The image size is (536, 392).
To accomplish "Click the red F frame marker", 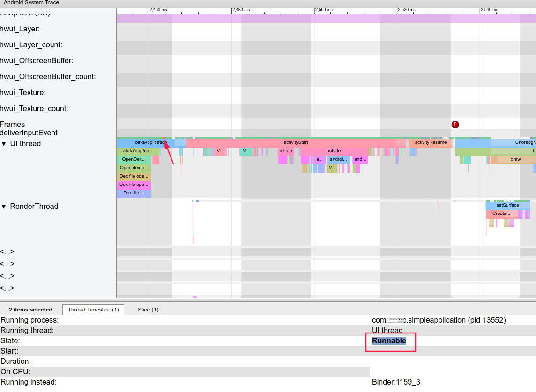I will coord(455,125).
